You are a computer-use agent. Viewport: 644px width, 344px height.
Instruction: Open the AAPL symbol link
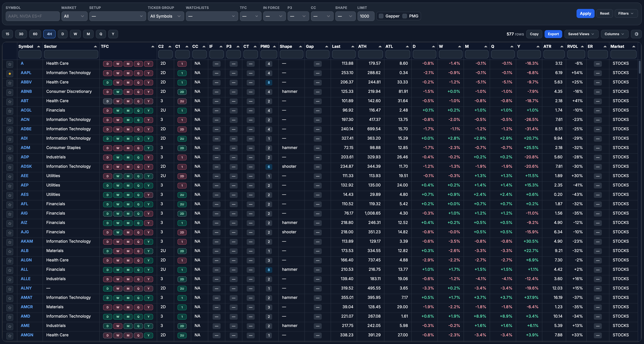pyautogui.click(x=26, y=73)
